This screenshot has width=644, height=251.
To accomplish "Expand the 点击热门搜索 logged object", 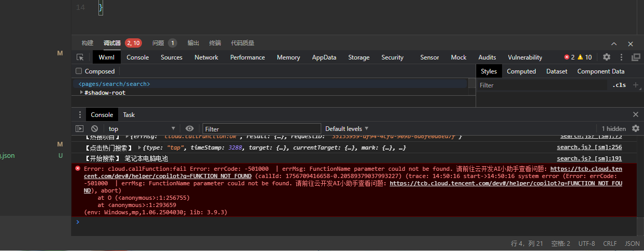I will coord(139,148).
